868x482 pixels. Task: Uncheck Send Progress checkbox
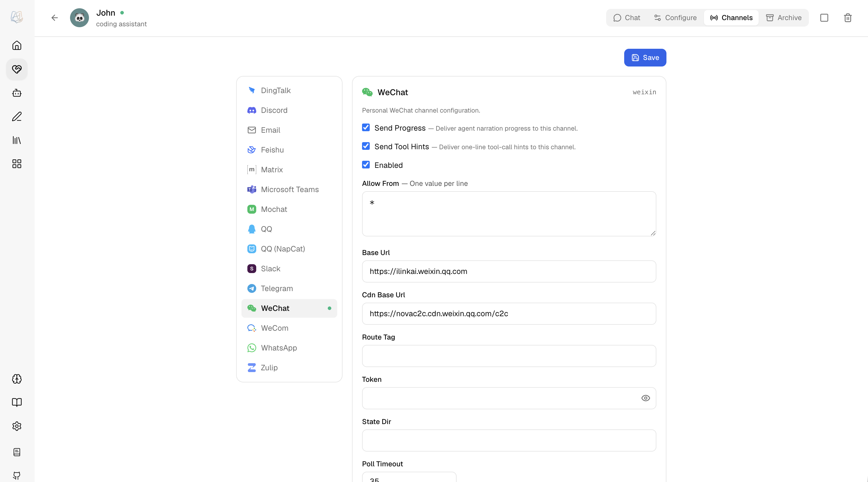point(366,128)
